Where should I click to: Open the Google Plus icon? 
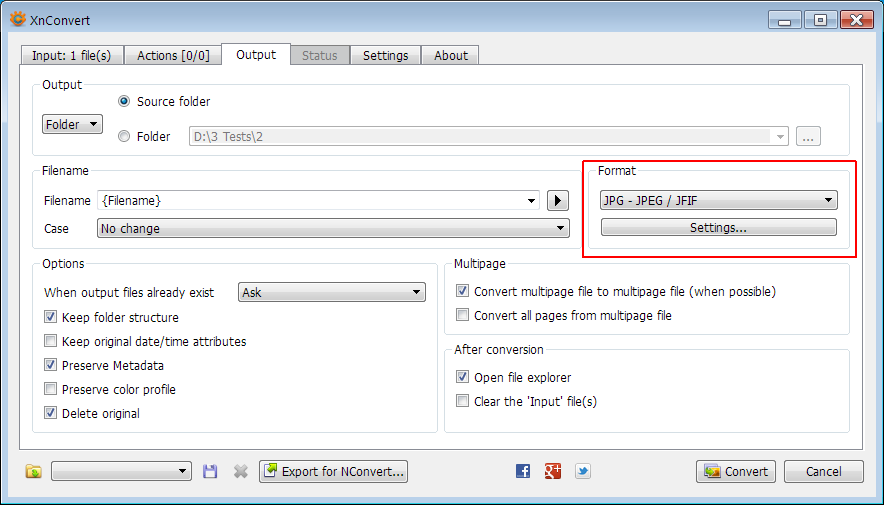[553, 471]
